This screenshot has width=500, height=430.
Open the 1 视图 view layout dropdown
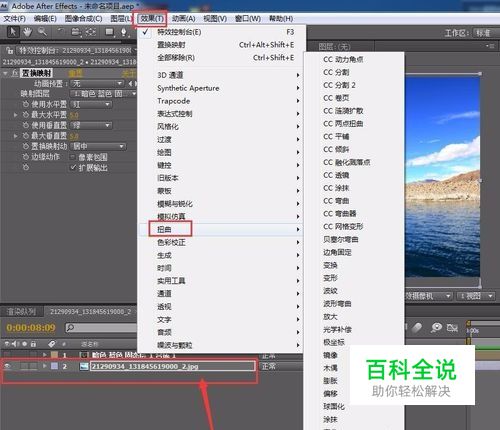476,296
